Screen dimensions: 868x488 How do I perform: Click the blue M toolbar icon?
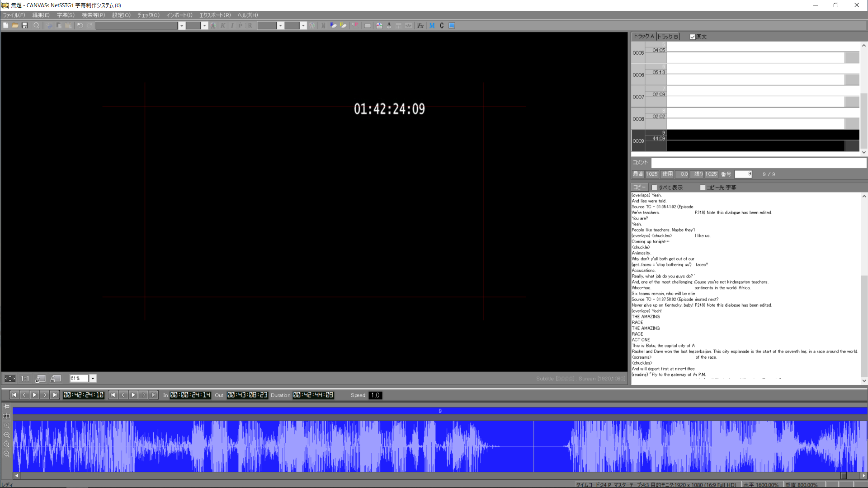(432, 26)
